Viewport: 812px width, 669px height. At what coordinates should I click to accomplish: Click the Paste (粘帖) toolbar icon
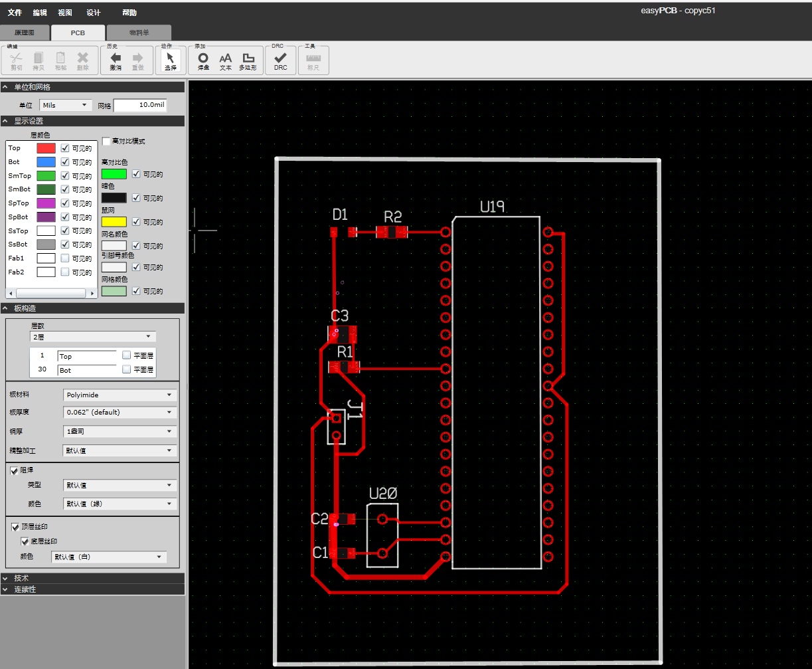click(60, 58)
